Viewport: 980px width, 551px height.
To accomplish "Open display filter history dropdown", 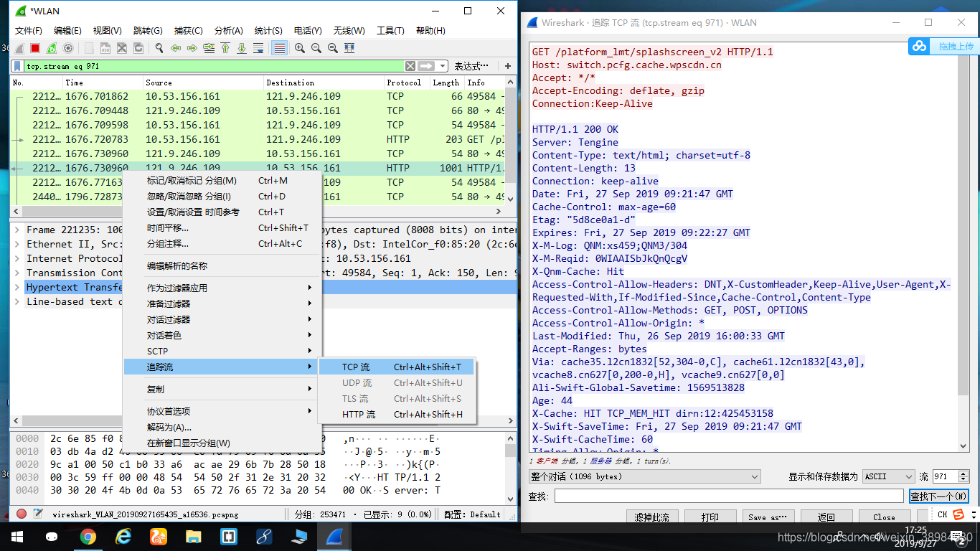I will (443, 66).
